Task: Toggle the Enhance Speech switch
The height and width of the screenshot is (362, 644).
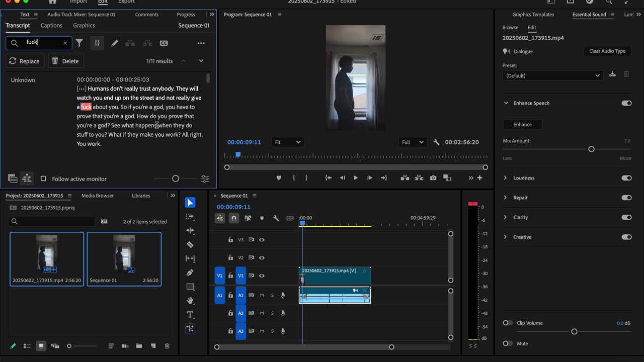Action: click(626, 103)
